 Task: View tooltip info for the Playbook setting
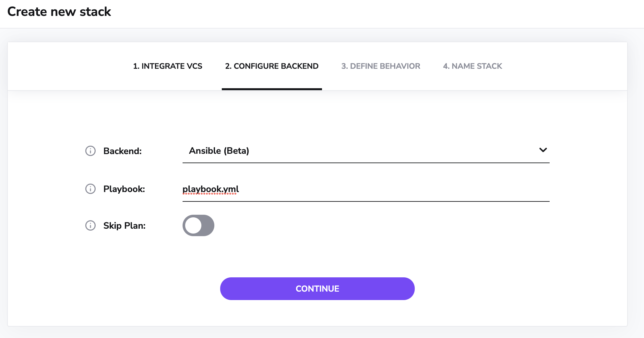click(x=90, y=188)
